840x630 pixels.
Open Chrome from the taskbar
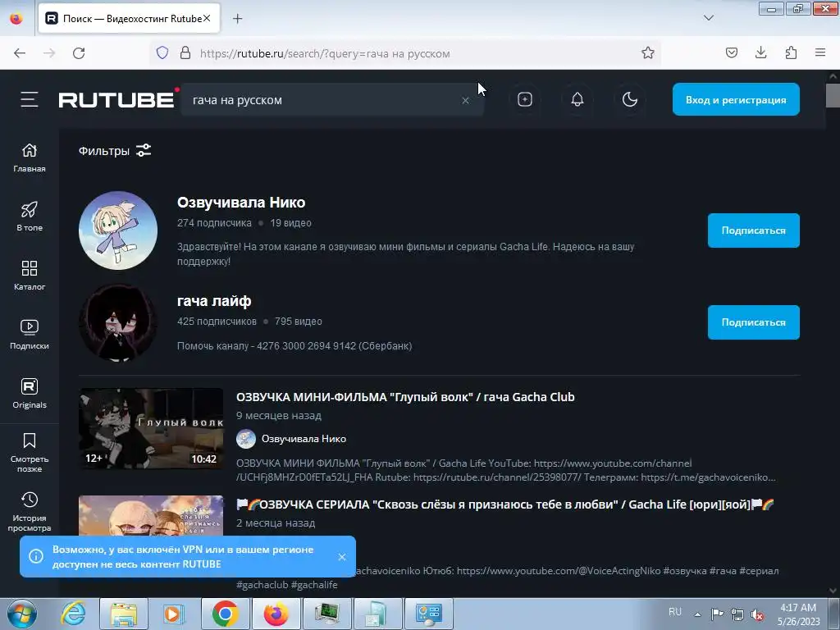tap(225, 614)
